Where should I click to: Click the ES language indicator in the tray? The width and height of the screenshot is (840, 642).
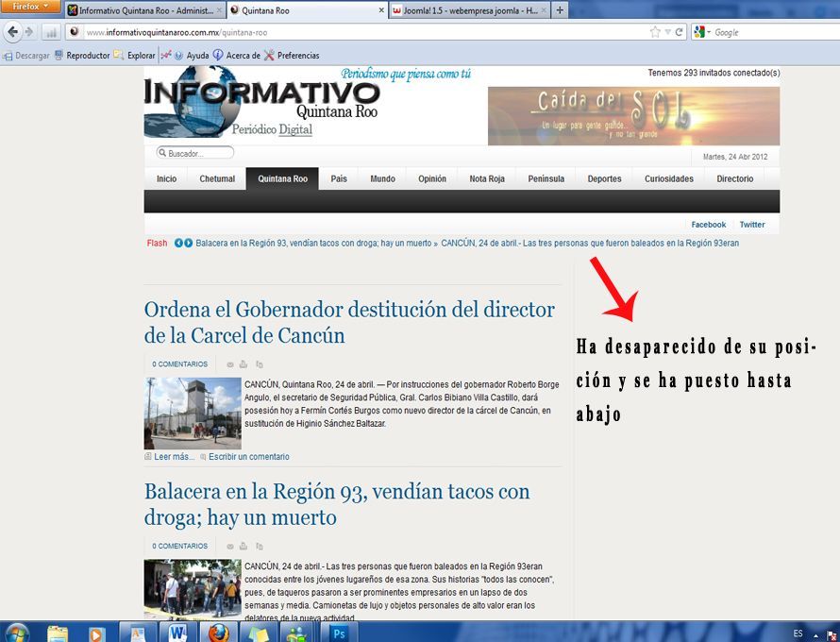798,634
